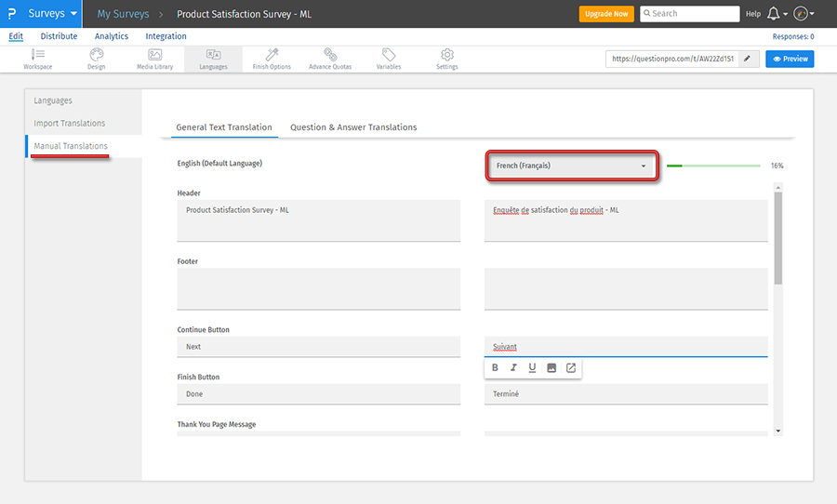Image resolution: width=837 pixels, height=504 pixels.
Task: Click the translation progress bar
Action: (713, 166)
